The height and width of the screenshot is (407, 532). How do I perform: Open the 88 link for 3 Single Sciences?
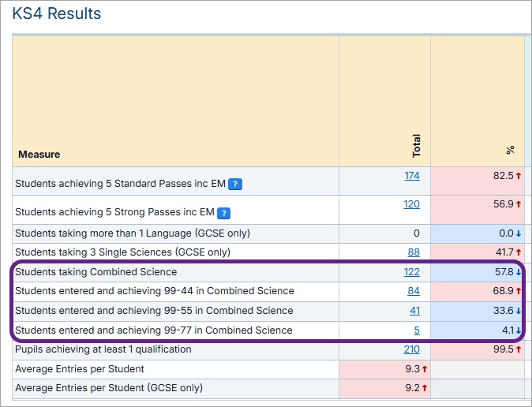[414, 252]
